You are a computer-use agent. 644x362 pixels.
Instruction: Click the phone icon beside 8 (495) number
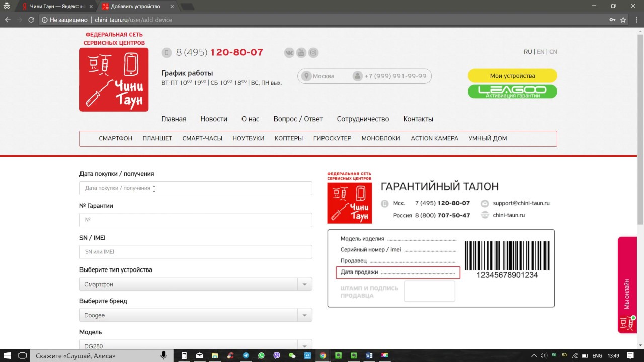tap(167, 53)
